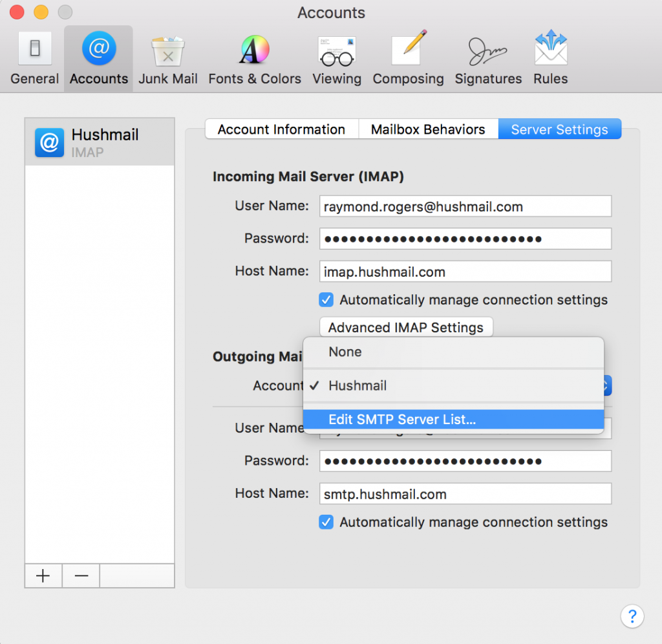Open Advanced IMAP Settings
Screen dimensions: 662x644
tap(406, 327)
